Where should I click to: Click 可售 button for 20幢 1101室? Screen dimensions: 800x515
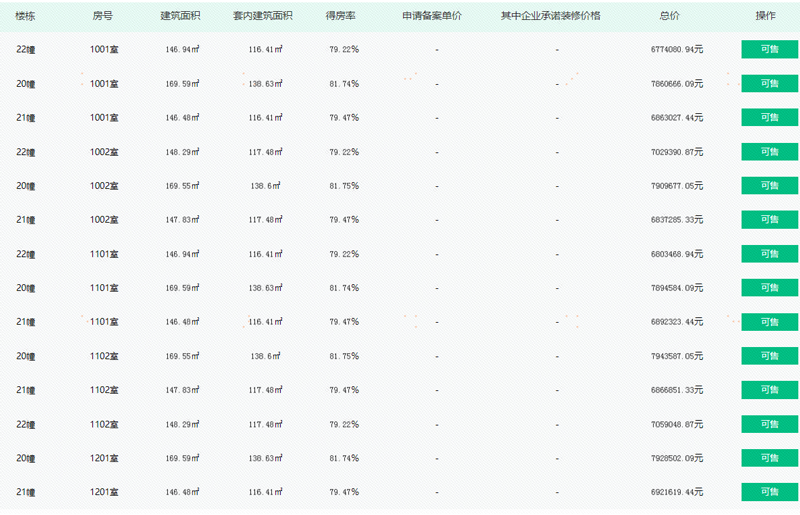pos(770,288)
